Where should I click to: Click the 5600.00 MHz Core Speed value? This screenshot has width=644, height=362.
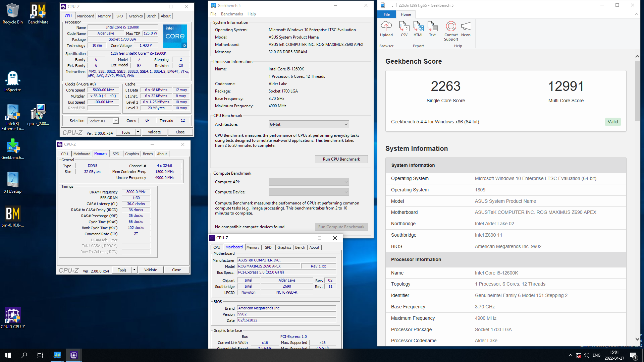click(103, 90)
